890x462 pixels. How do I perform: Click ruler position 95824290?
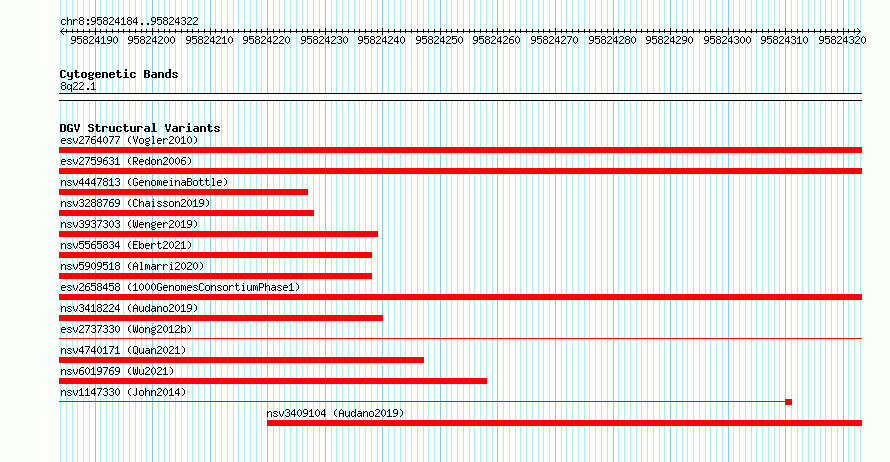tap(670, 40)
